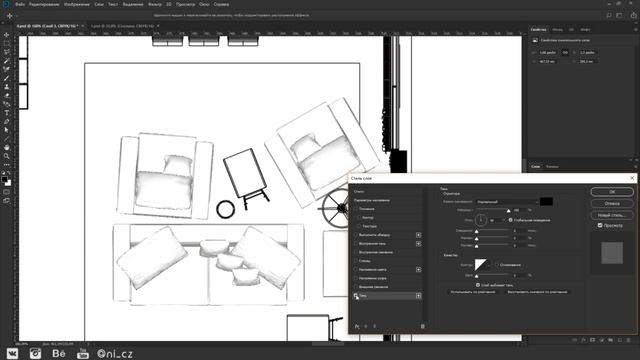Open the search icon in options bar
Image resolution: width=640 pixels, height=360 pixels.
point(609,16)
